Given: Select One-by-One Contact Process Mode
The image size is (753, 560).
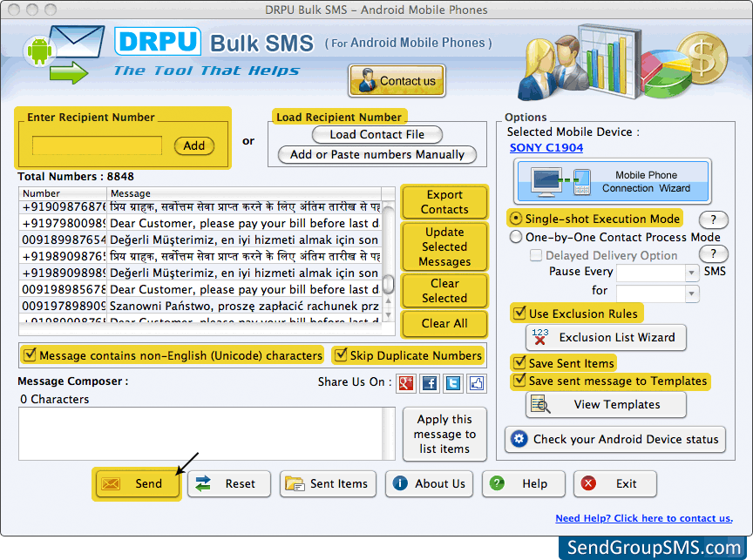Looking at the screenshot, I should pos(515,237).
